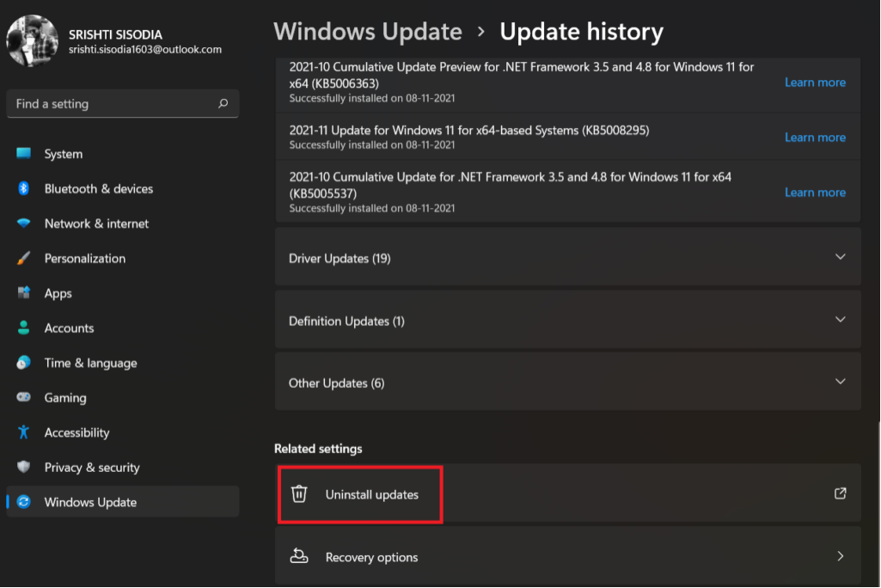The image size is (881, 588).
Task: Click Learn more for update KB5005537
Action: (814, 192)
